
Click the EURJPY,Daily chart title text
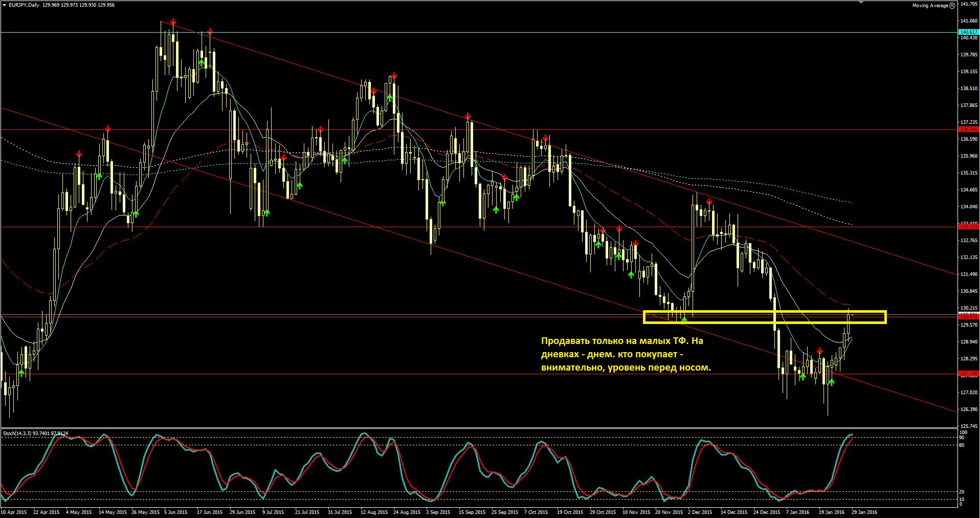(x=24, y=5)
